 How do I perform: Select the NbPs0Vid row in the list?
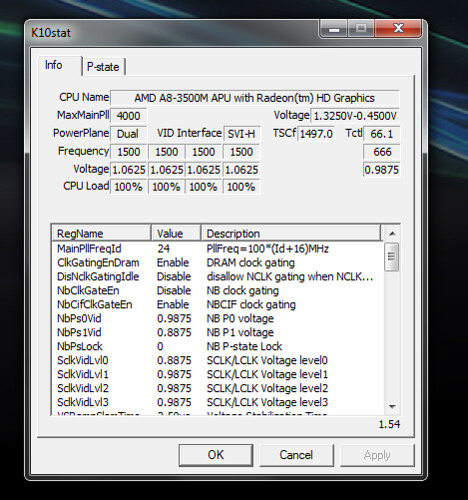pyautogui.click(x=217, y=318)
